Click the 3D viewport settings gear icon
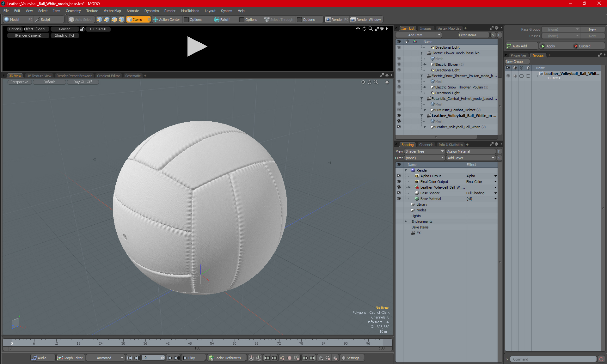Image resolution: width=607 pixels, height=364 pixels. pyautogui.click(x=387, y=82)
